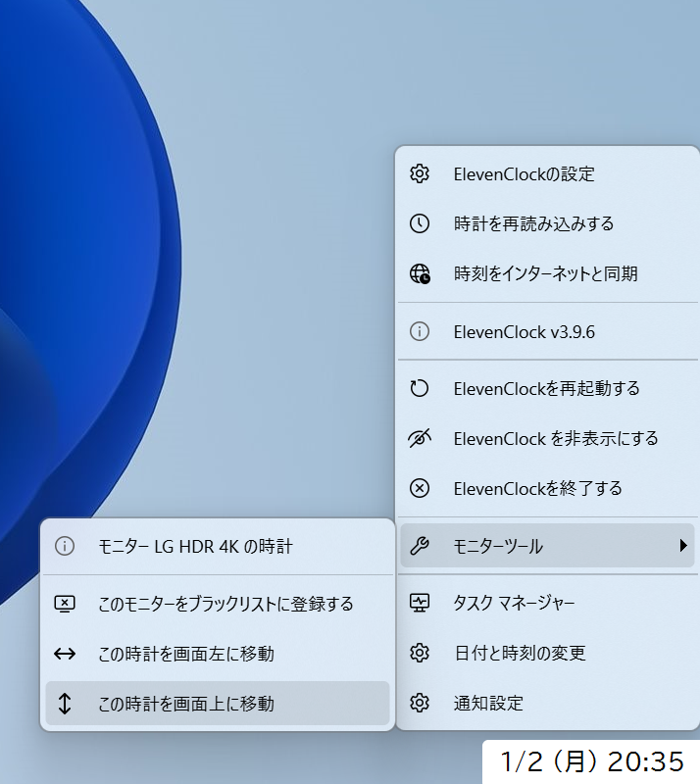
Task: Click the crossed-out eye hide icon
Action: [x=420, y=438]
